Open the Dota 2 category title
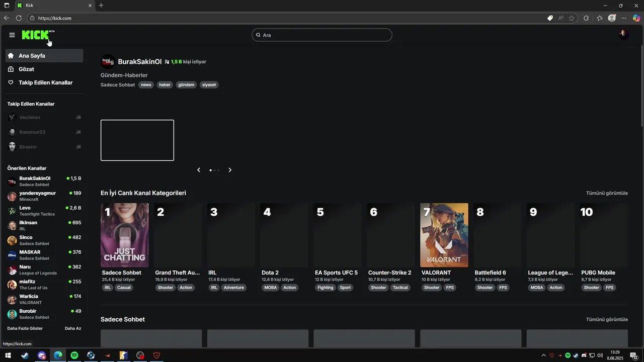 point(270,273)
